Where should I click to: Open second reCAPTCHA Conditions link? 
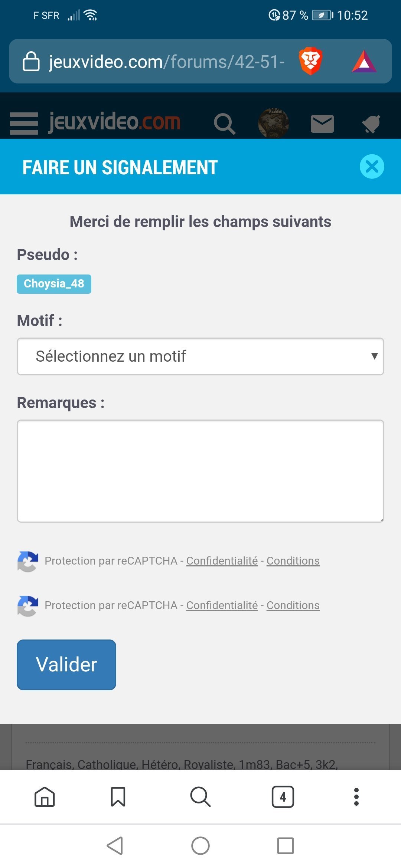293,605
